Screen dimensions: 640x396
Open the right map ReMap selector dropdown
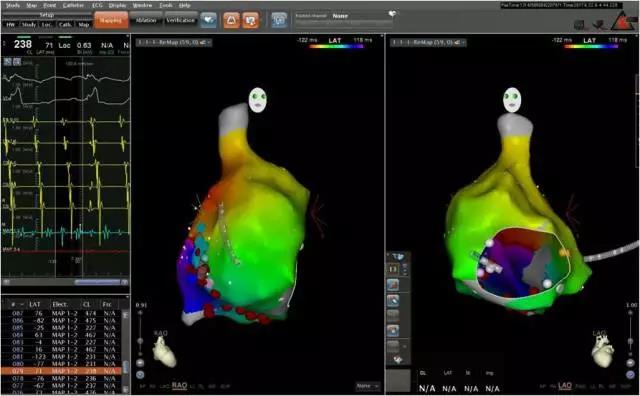click(x=428, y=42)
